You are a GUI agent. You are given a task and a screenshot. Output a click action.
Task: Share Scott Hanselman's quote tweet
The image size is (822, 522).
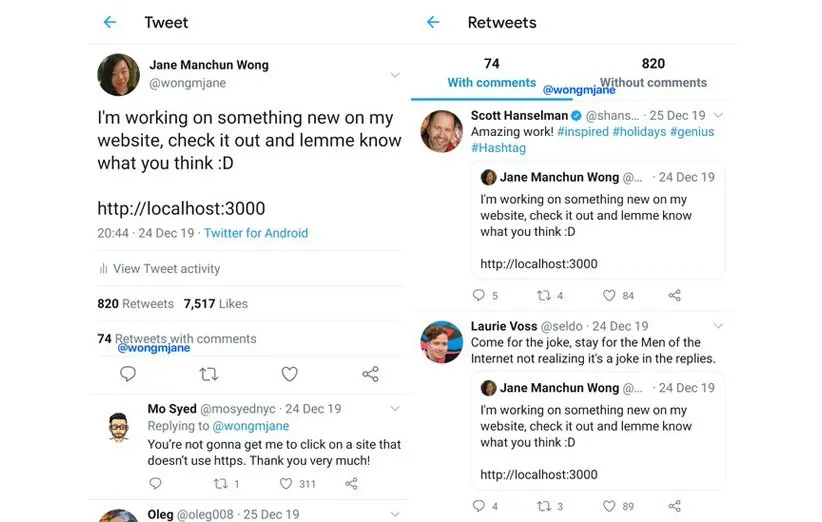(675, 295)
